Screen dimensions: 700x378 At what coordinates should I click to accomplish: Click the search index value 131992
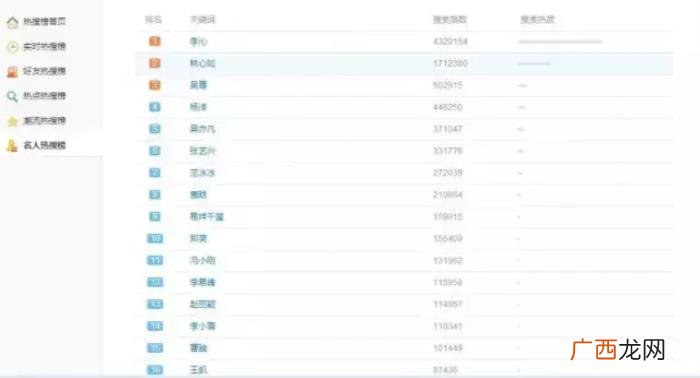447,260
